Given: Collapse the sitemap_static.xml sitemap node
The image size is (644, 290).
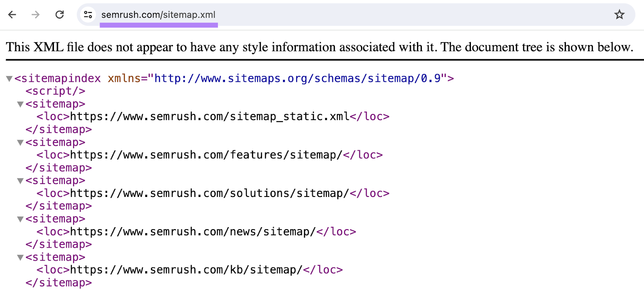Looking at the screenshot, I should 20,104.
